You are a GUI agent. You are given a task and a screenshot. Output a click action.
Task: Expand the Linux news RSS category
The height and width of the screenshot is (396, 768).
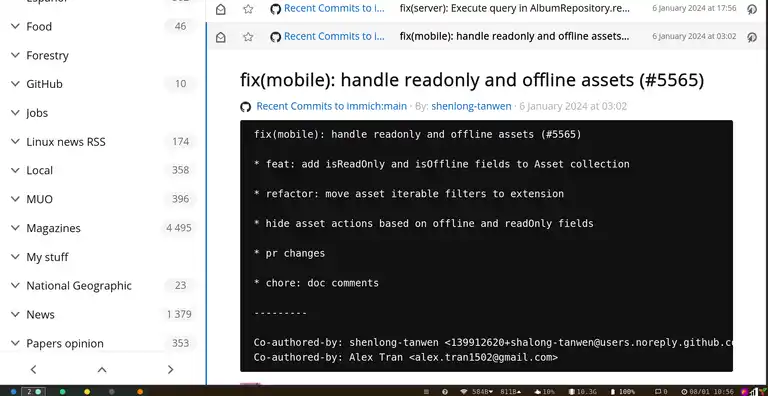point(15,141)
